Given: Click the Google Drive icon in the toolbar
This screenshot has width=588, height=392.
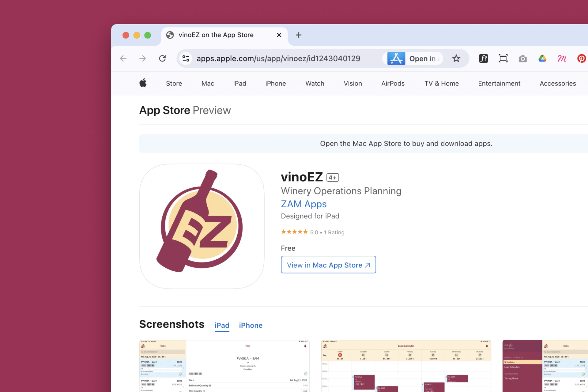Looking at the screenshot, I should click(x=542, y=58).
